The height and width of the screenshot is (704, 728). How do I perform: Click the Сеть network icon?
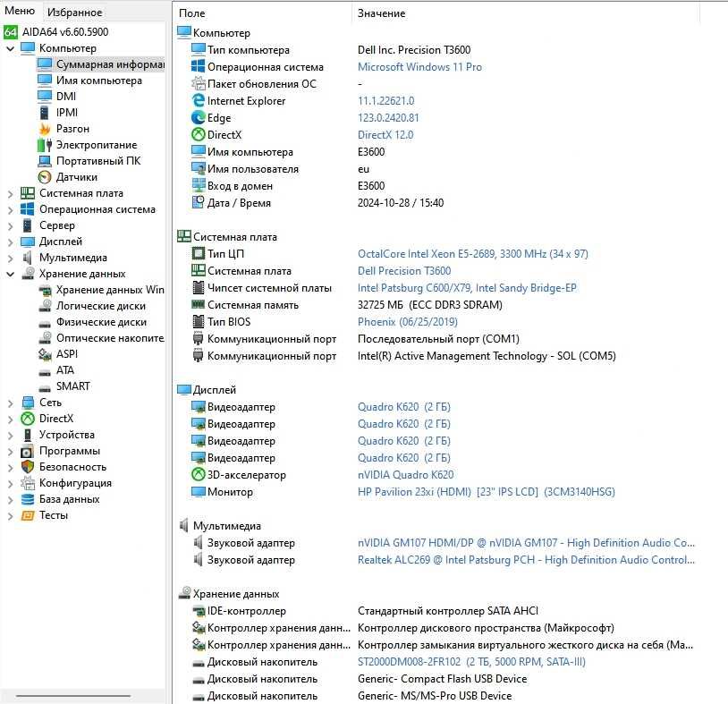28,403
